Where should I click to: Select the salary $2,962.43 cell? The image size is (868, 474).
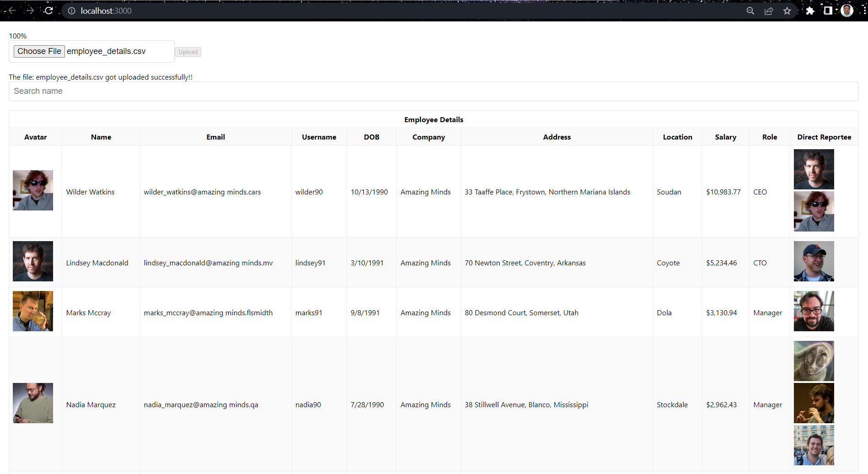point(726,404)
